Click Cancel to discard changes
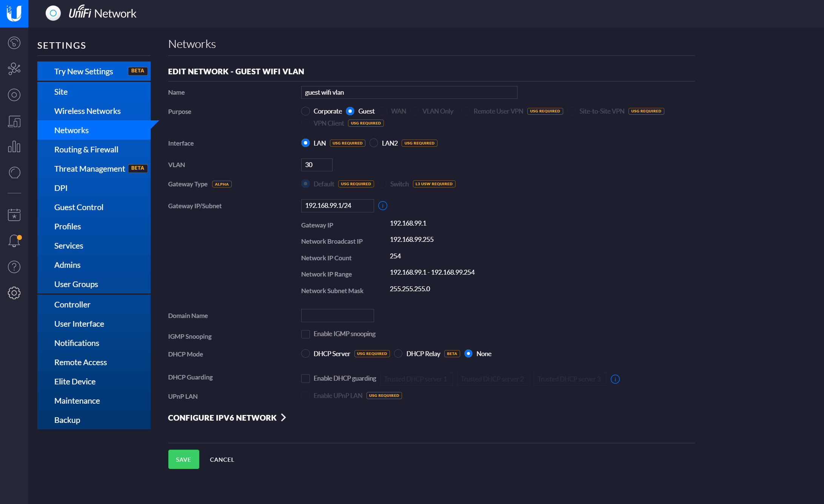 [222, 459]
